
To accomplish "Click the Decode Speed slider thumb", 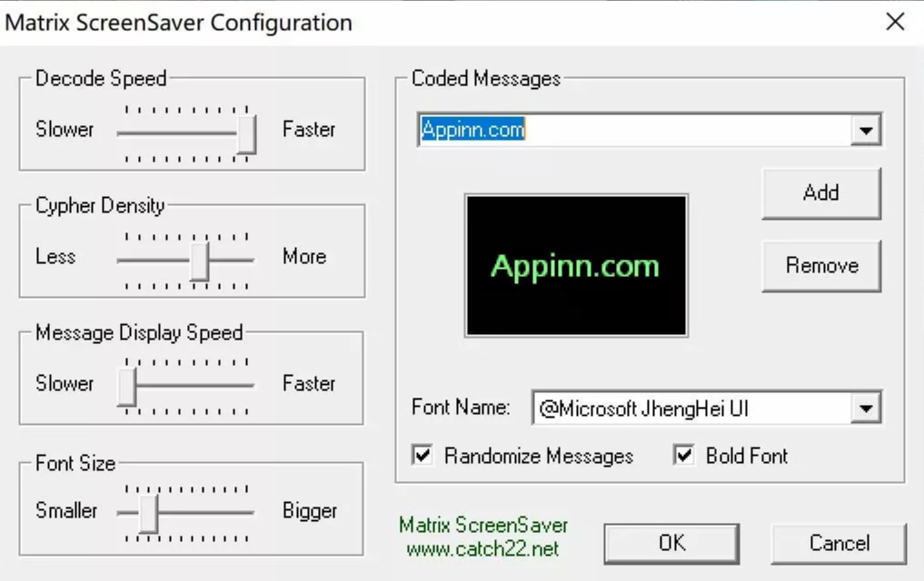I will click(245, 133).
